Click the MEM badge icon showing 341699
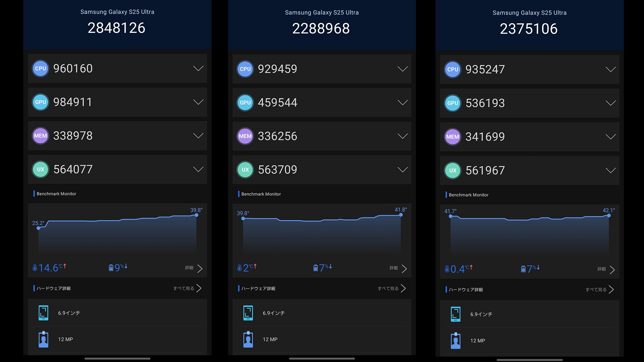 pos(452,137)
